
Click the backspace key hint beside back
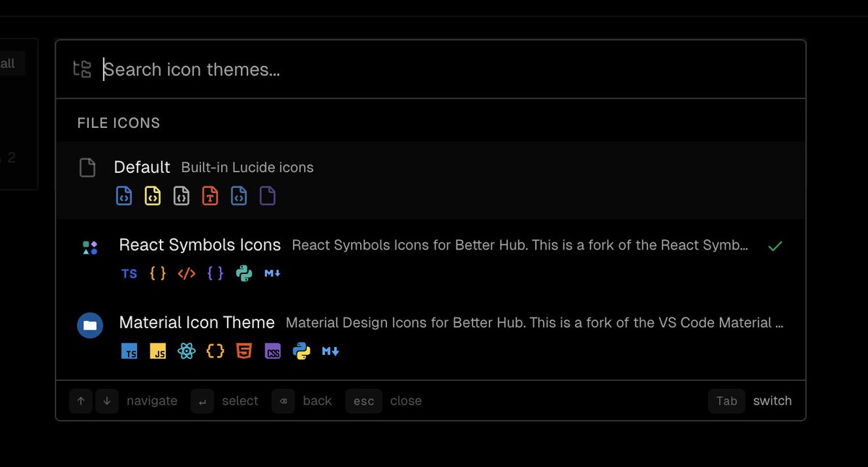[x=284, y=401]
